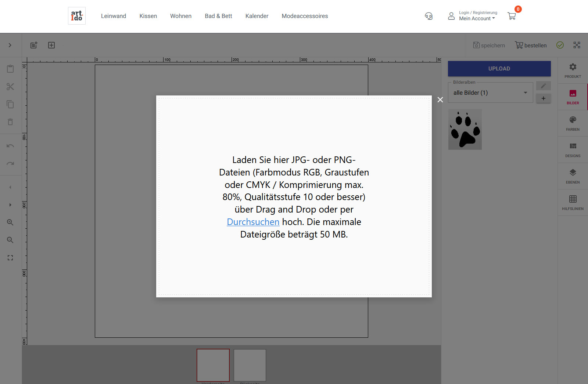
Task: Open the art.ido logo home link
Action: click(77, 16)
